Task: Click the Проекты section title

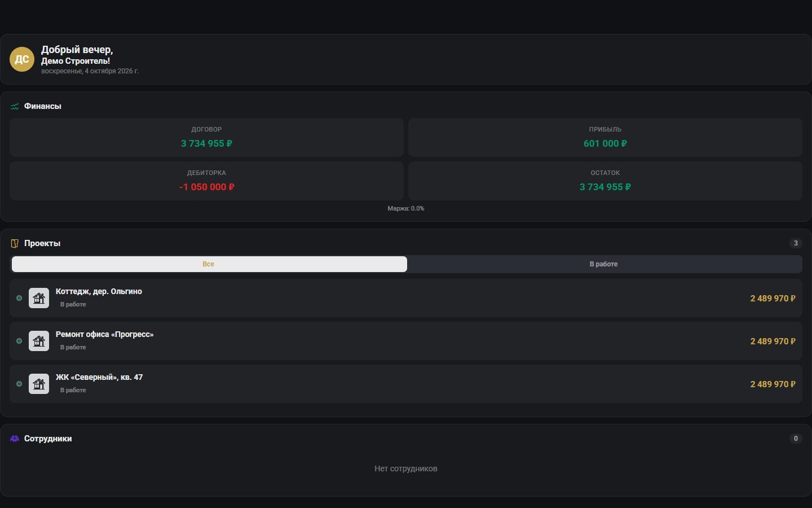Action: [x=42, y=243]
